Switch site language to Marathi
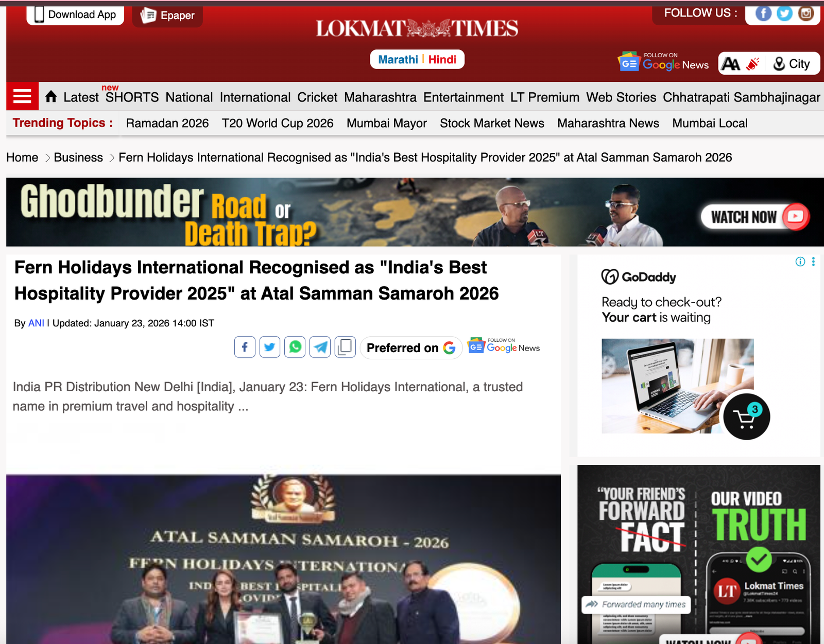This screenshot has height=644, width=824. [398, 60]
